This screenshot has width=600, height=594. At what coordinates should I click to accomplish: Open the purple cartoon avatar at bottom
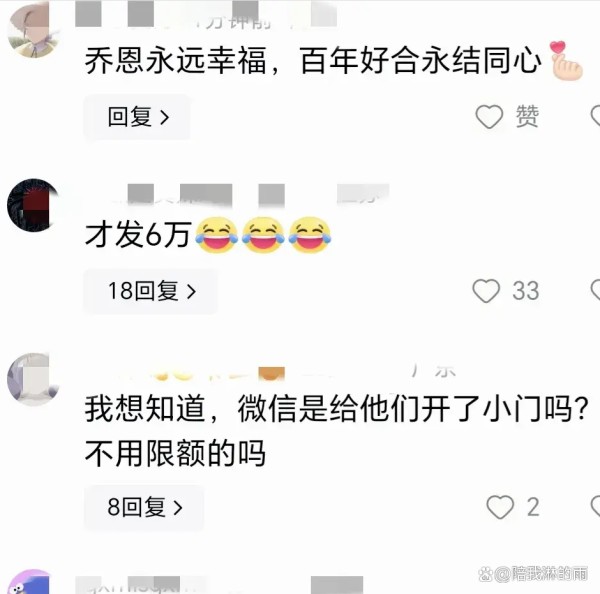tap(31, 583)
